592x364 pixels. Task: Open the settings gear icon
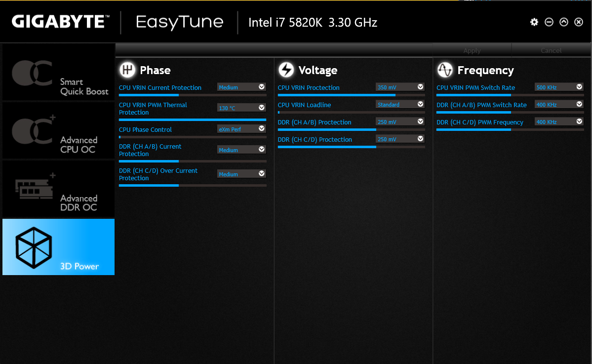(534, 22)
